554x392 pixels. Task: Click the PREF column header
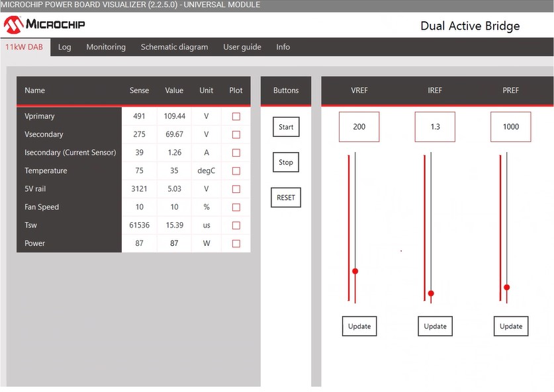(510, 91)
